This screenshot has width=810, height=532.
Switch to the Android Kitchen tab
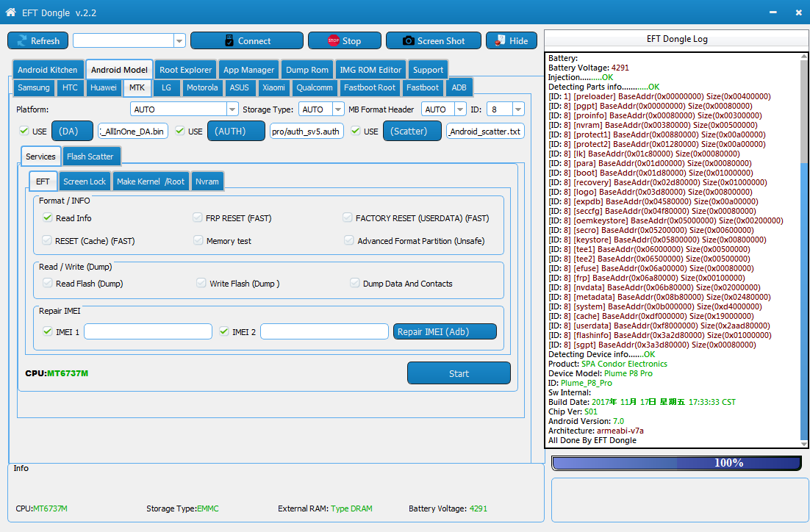pyautogui.click(x=48, y=70)
